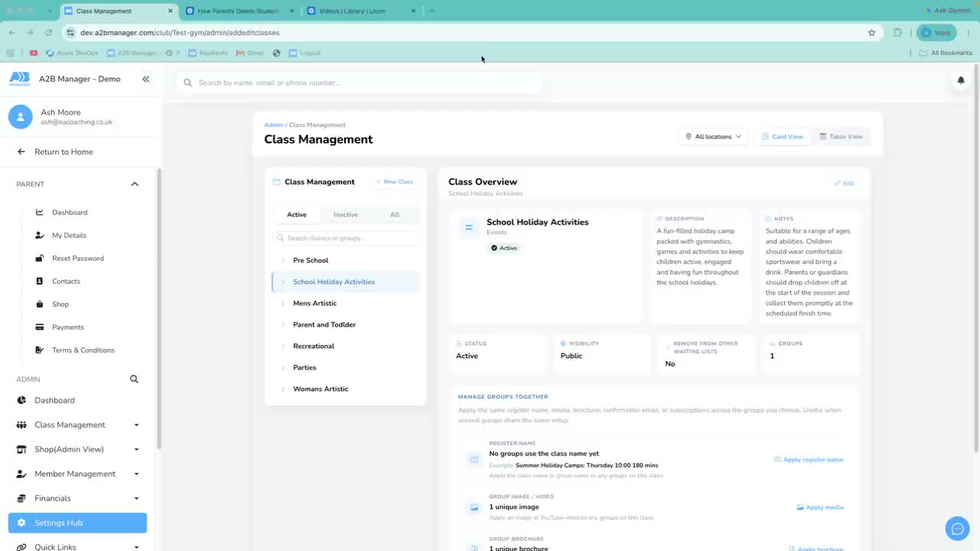
Task: Open the notifications bell
Action: pyautogui.click(x=961, y=80)
